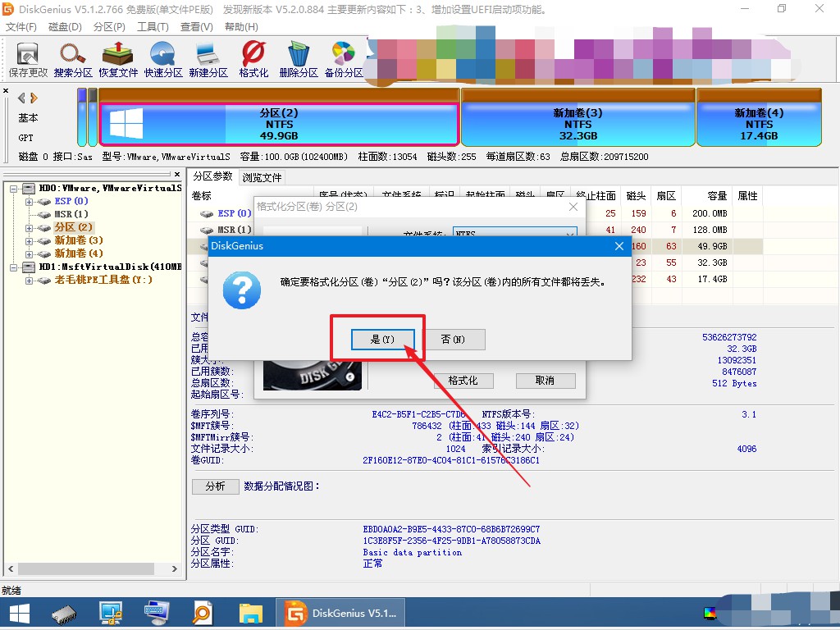Screen dimensions: 840x630
Task: Expand the 老毛桃PE工具盘 (Y:) tree node
Action: click(x=29, y=281)
